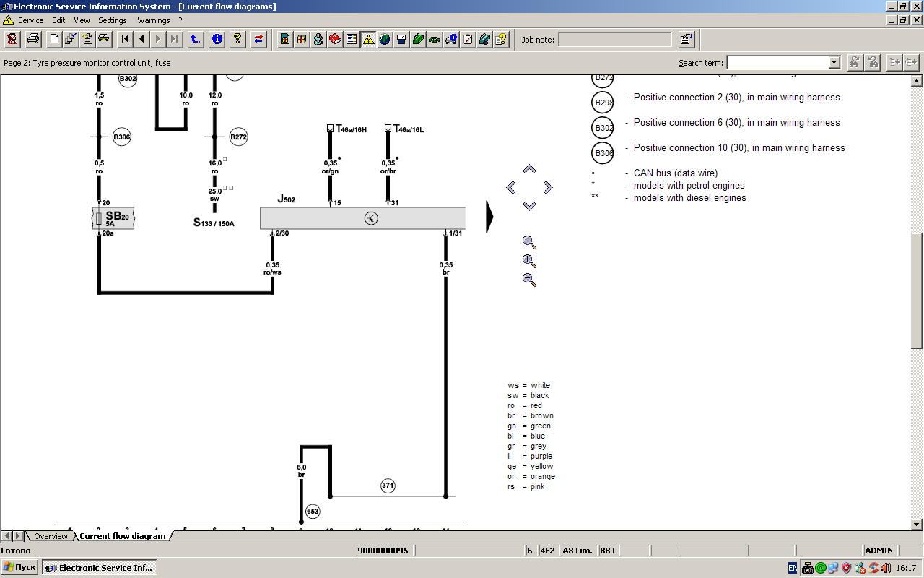This screenshot has height=578, width=924.
Task: Click the tab strip scroll-left arrow
Action: pos(6,536)
